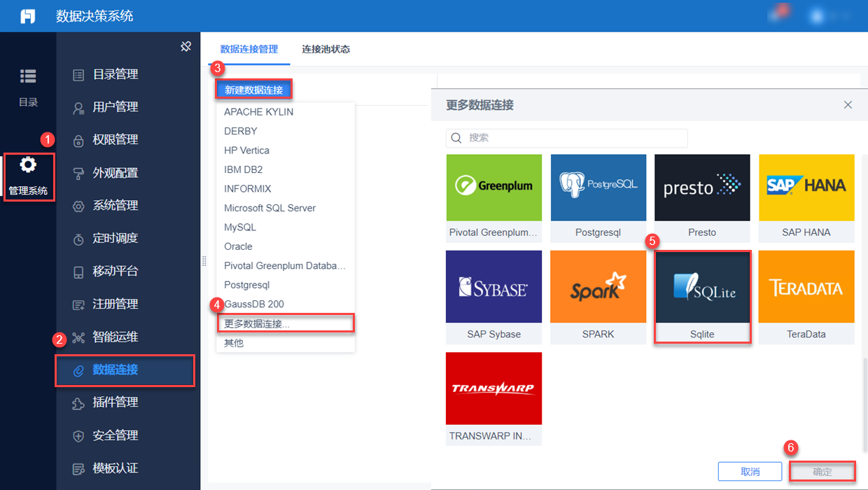Screen dimensions: 868x490
Task: Select the Greenplum database tile
Action: [x=493, y=198]
